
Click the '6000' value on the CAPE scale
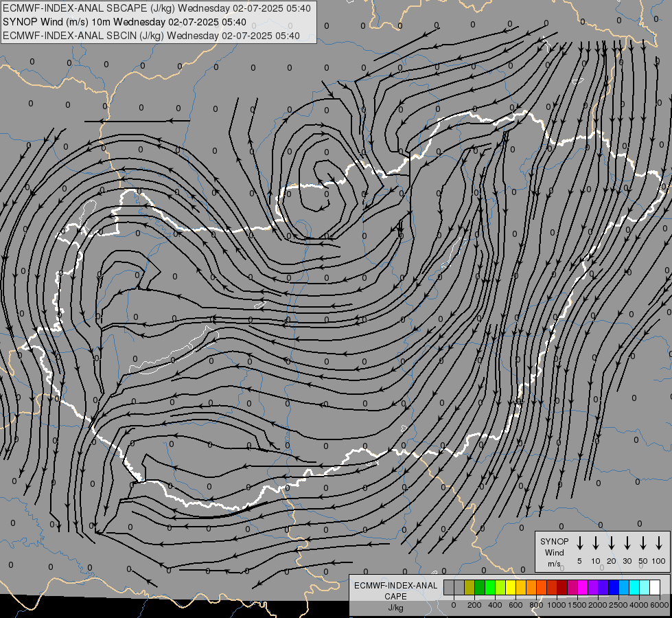point(660,605)
